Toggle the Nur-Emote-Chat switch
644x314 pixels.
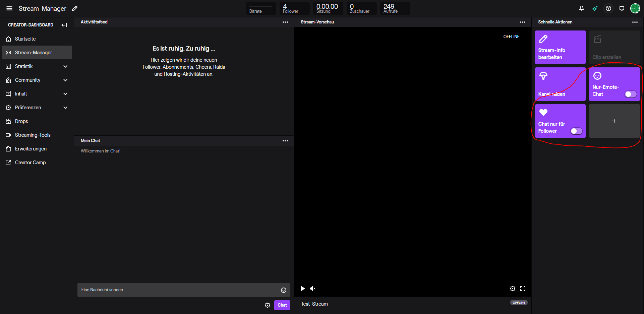point(631,94)
